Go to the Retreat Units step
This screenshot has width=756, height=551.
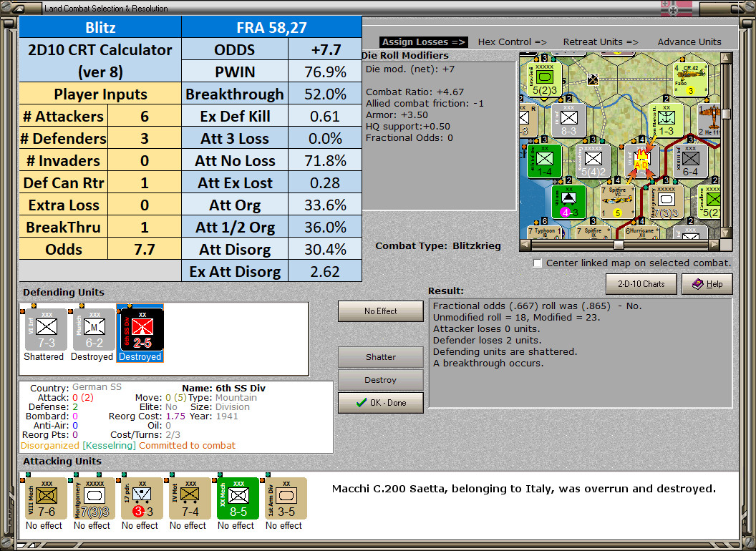[x=601, y=42]
